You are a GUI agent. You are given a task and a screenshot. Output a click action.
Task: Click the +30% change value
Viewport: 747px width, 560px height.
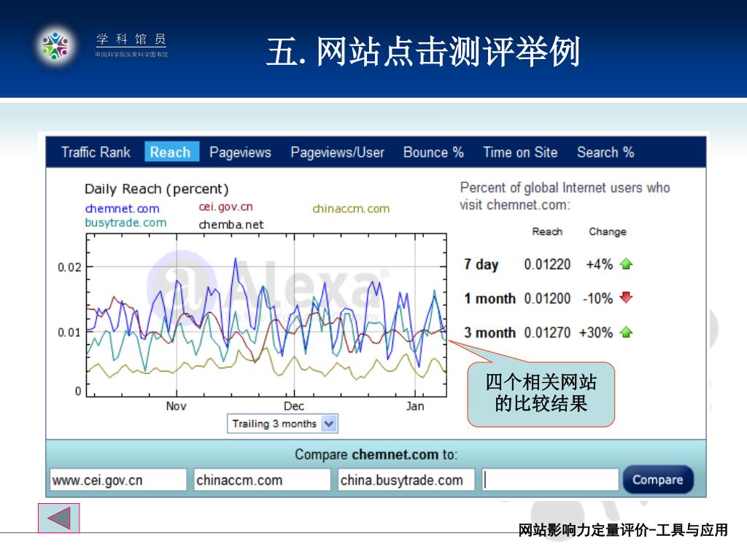(596, 332)
